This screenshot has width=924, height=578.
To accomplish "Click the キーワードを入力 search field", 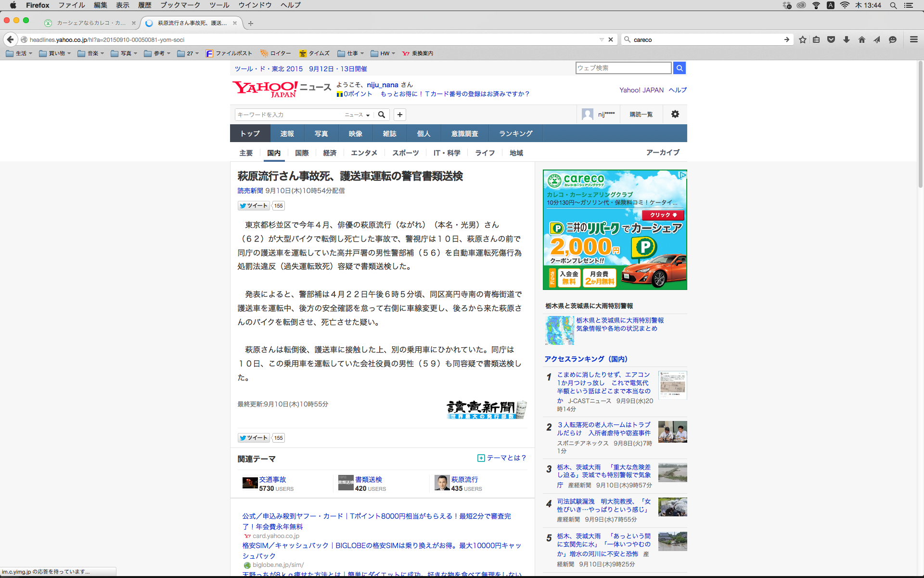I will [x=289, y=115].
